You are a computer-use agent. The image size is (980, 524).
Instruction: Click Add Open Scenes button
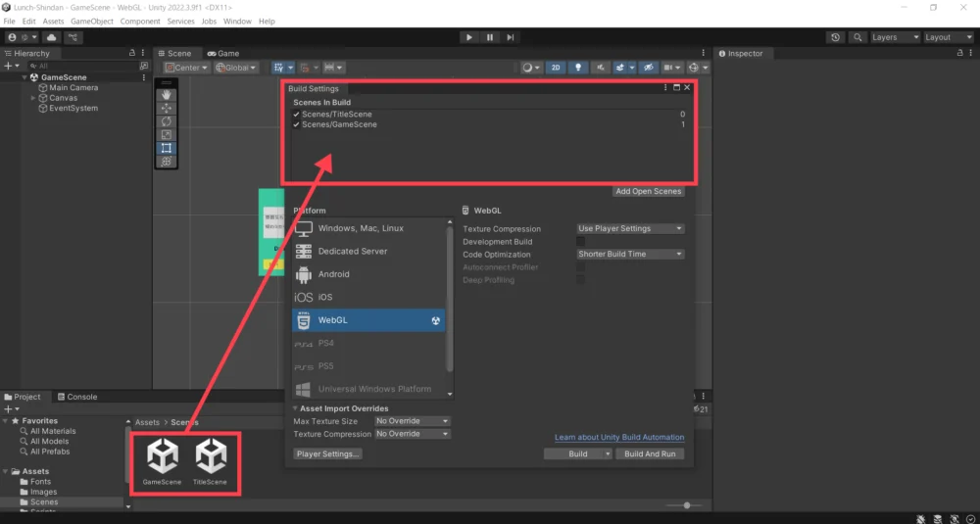tap(648, 192)
